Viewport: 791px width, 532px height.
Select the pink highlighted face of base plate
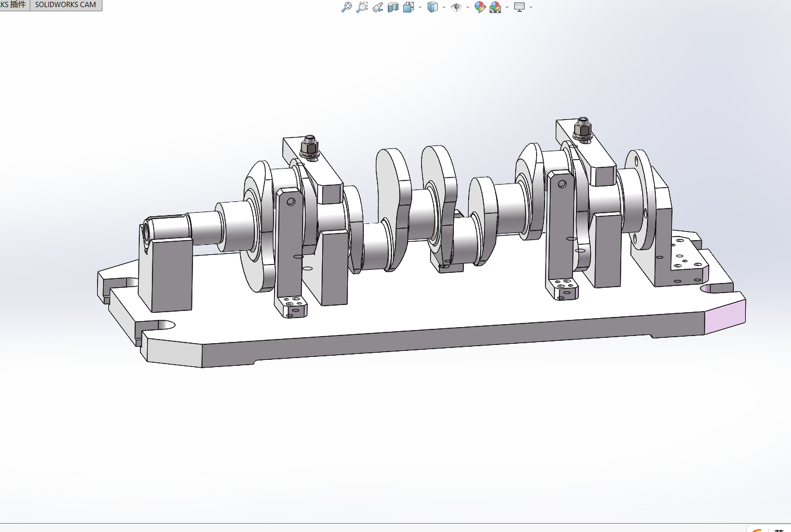[725, 318]
